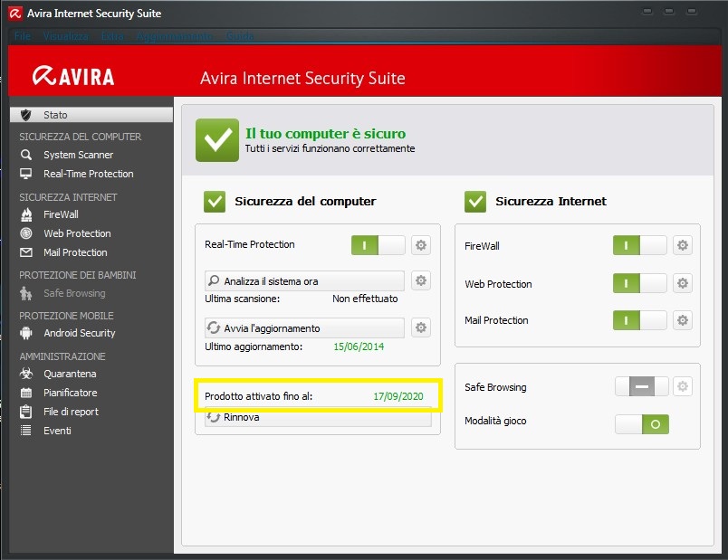Select System Scanner in sidebar

(79, 155)
